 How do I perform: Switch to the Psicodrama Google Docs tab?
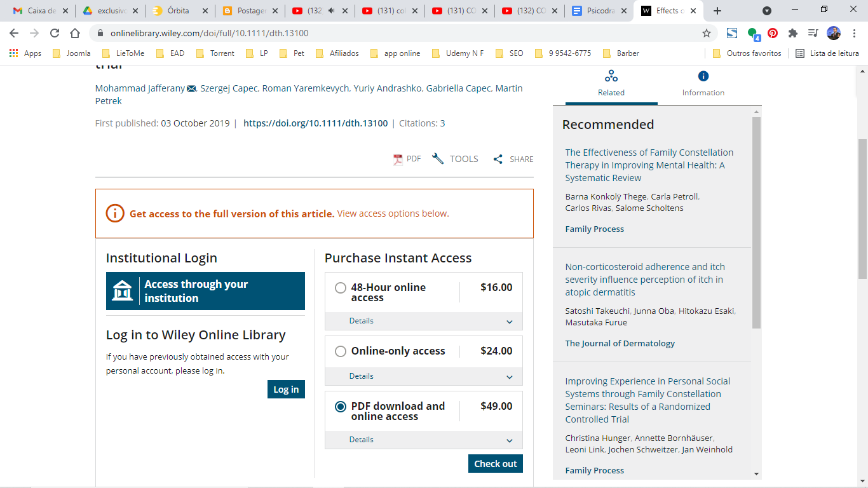point(599,11)
